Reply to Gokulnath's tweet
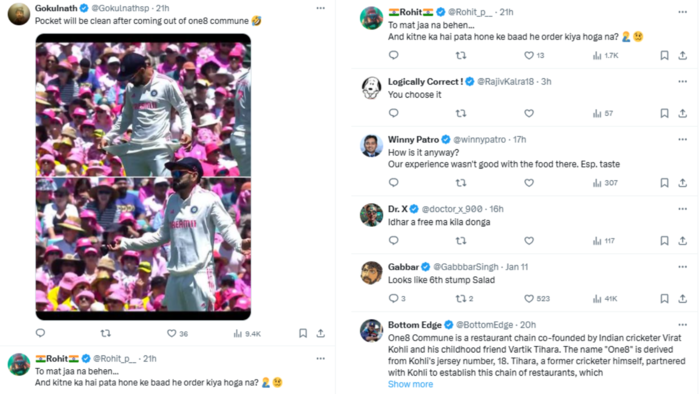The width and height of the screenshot is (700, 394). (40, 333)
